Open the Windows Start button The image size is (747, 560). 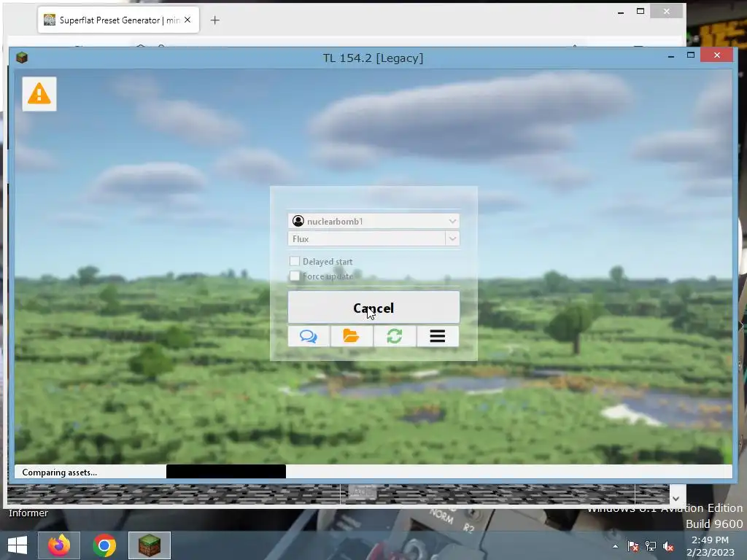click(x=18, y=545)
